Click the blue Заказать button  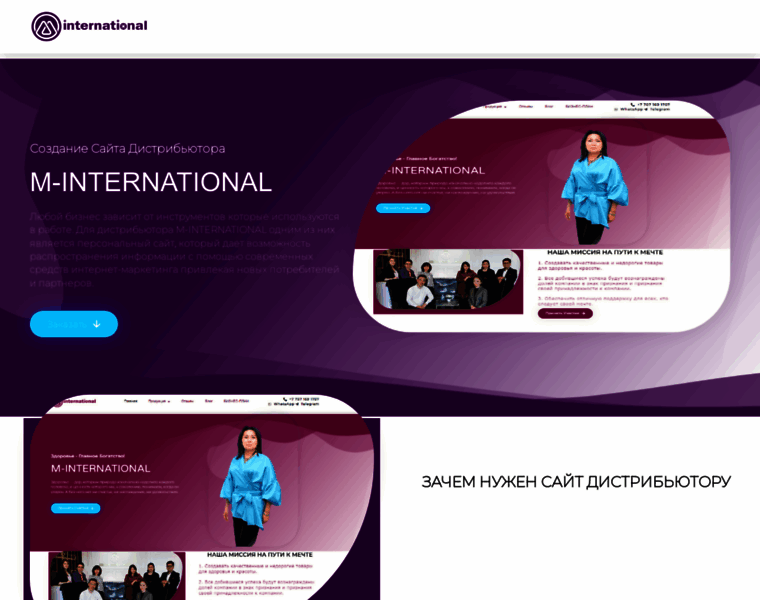tap(74, 324)
